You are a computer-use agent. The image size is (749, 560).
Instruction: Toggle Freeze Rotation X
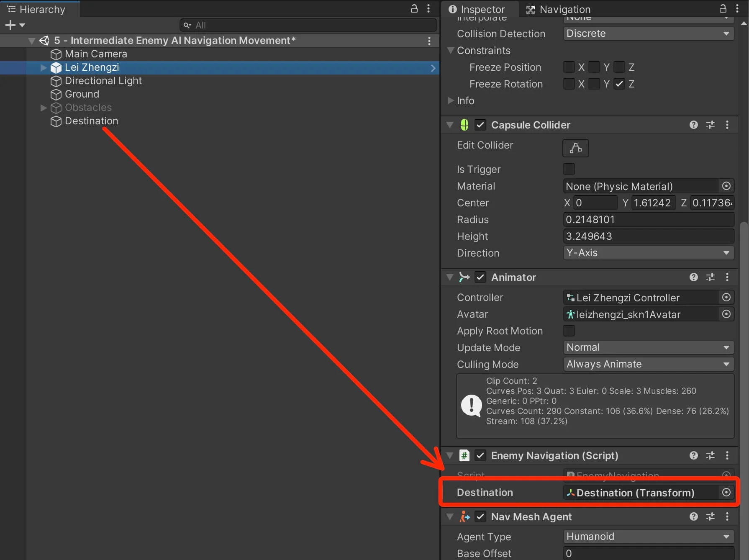(569, 84)
